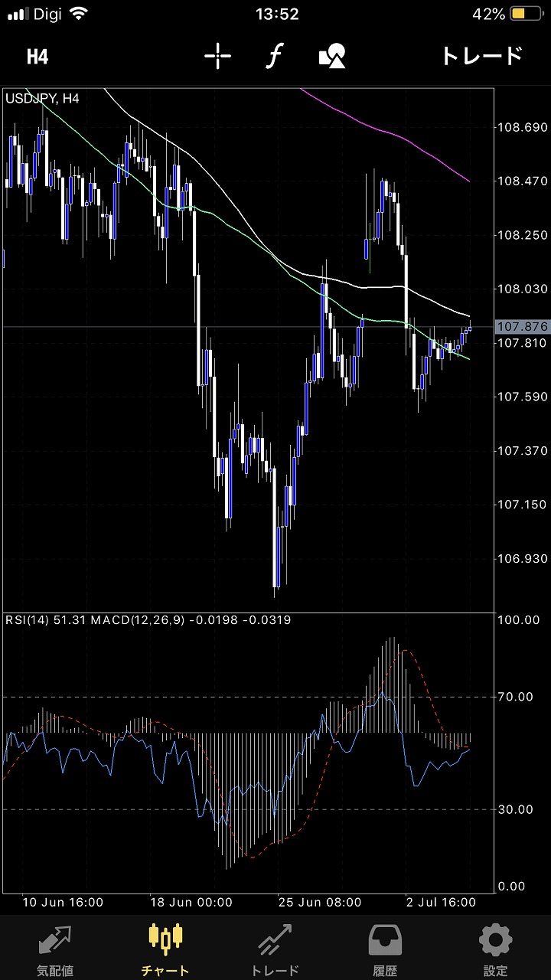This screenshot has width=551, height=980.
Task: Tap the RSI(14) MACD indicator label
Action: 148,620
